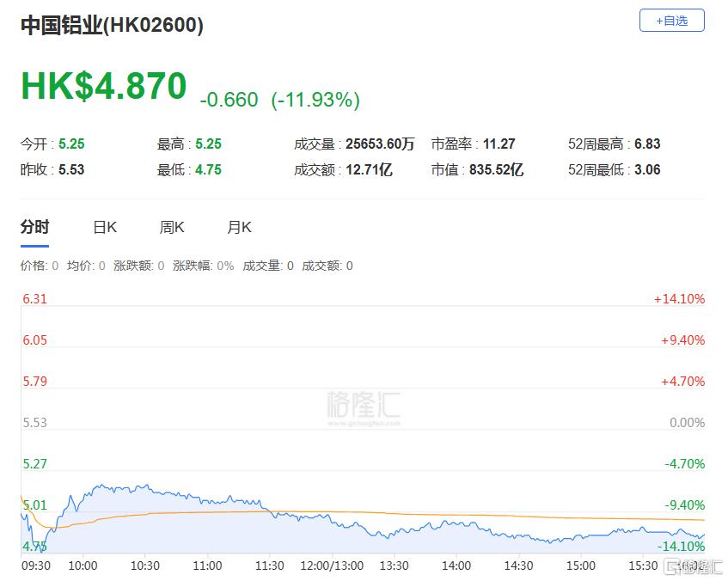
Task: Click the price change -0.660
Action: (x=229, y=100)
